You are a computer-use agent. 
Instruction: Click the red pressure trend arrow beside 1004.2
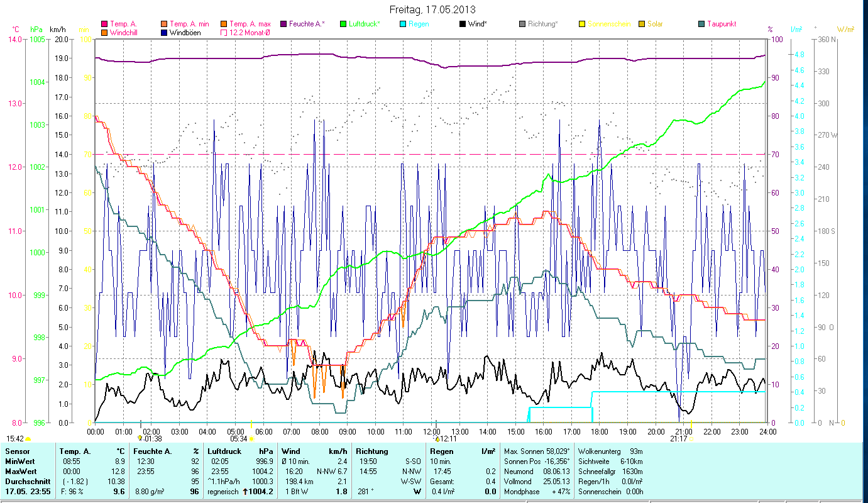[x=244, y=492]
